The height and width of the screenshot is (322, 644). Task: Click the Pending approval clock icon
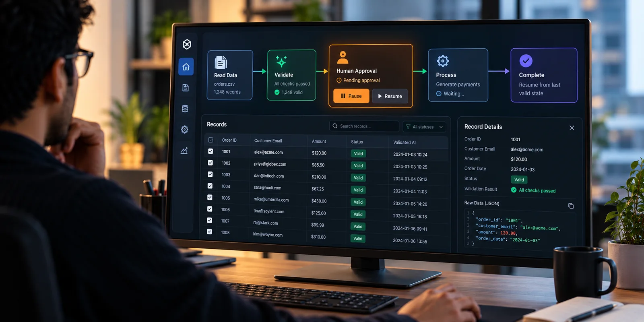click(339, 80)
